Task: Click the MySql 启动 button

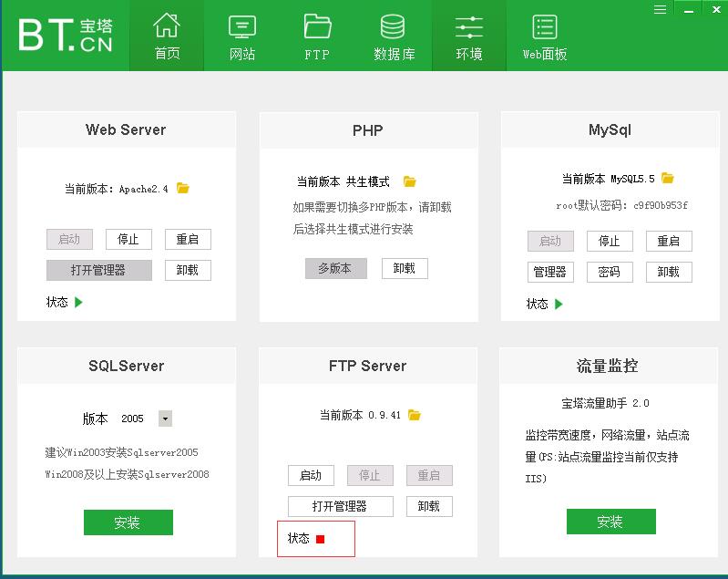Action: pyautogui.click(x=550, y=241)
